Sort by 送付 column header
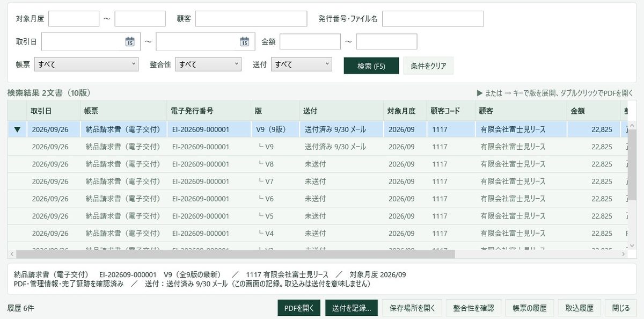The width and height of the screenshot is (644, 319). point(341,111)
